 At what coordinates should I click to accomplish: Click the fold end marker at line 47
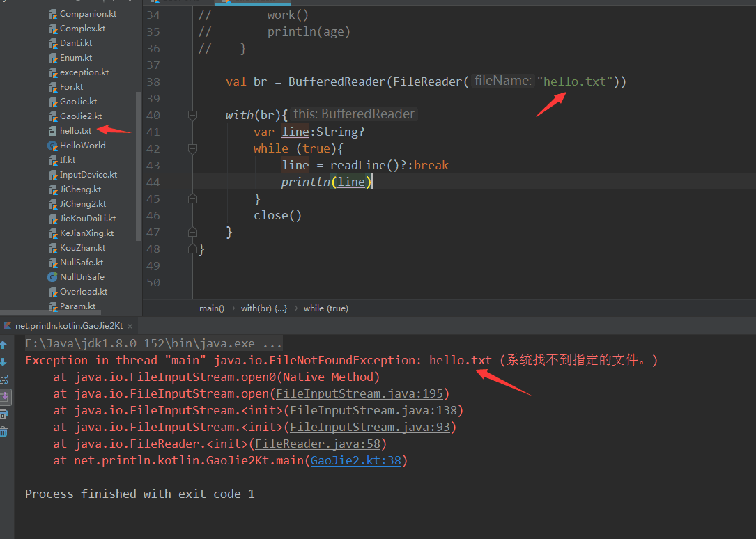pos(192,232)
